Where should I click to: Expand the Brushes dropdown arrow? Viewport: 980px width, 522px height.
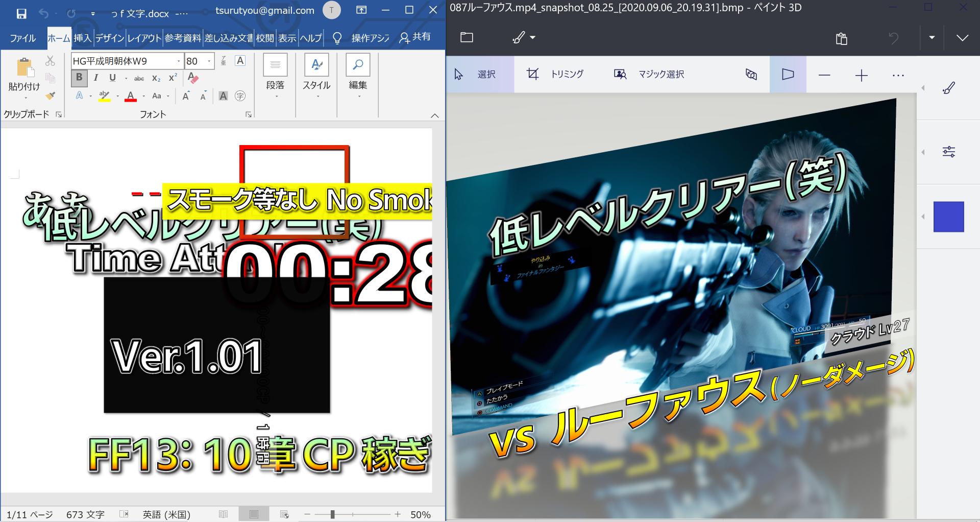click(533, 38)
